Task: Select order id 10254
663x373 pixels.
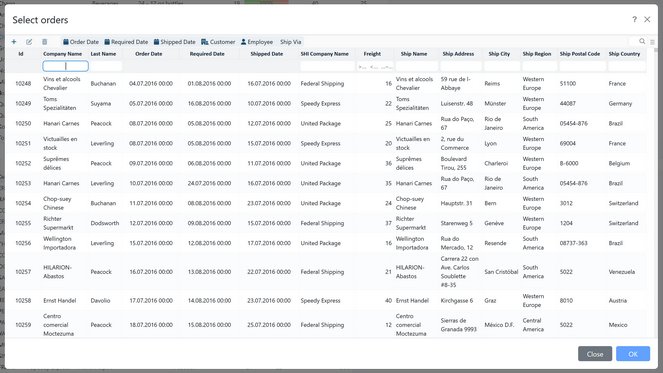Action: 23,203
